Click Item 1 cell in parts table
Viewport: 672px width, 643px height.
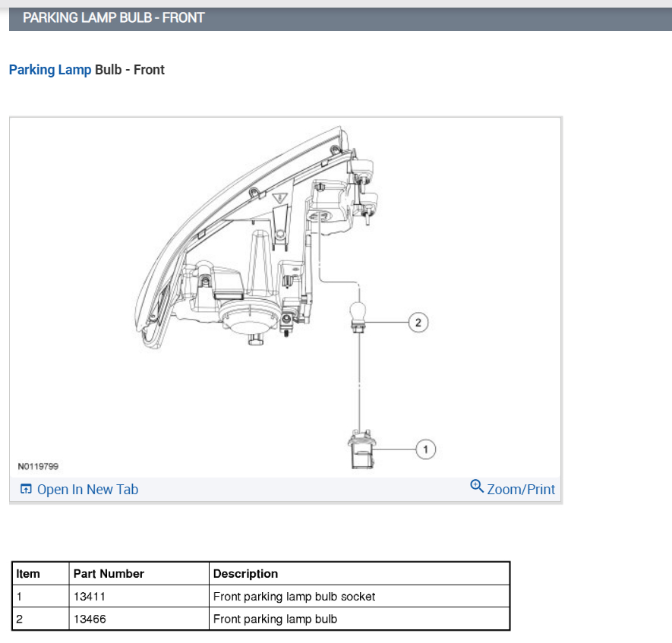pos(41,596)
